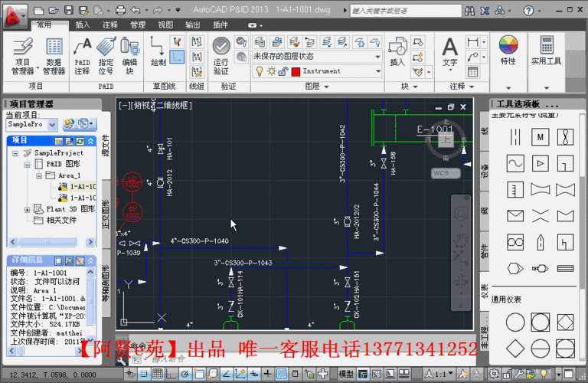
Task: Toggle grid display in status bar
Action: 158,374
